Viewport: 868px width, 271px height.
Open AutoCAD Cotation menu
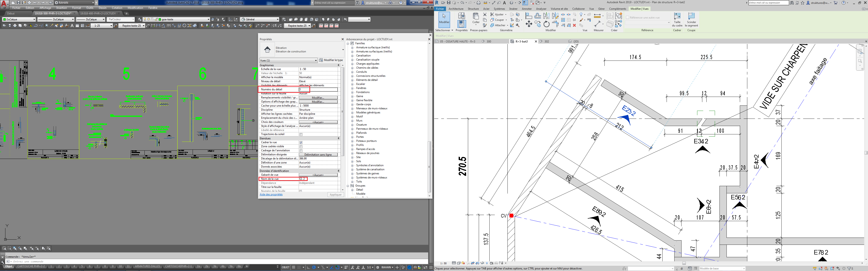click(117, 8)
